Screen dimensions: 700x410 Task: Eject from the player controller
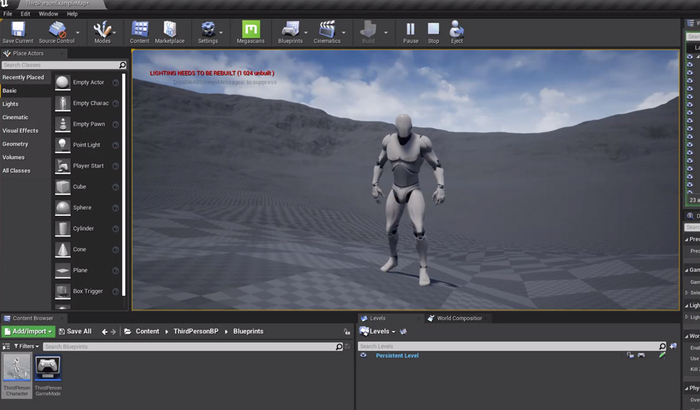coord(457,31)
